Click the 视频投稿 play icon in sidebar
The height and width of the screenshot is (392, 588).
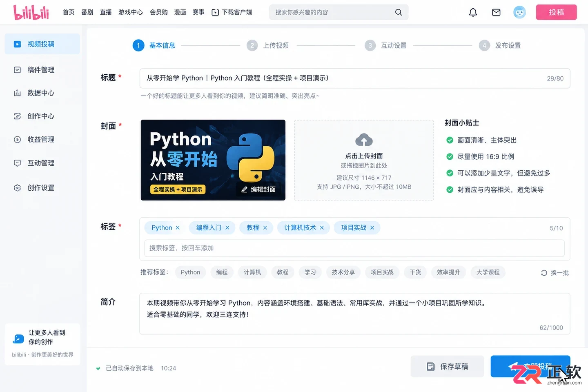point(17,44)
